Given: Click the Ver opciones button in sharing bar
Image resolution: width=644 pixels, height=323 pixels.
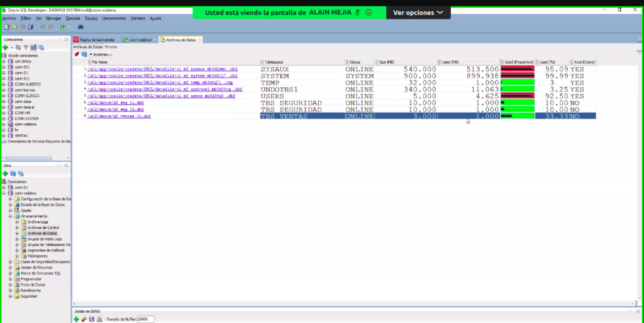Looking at the screenshot, I should tap(418, 13).
